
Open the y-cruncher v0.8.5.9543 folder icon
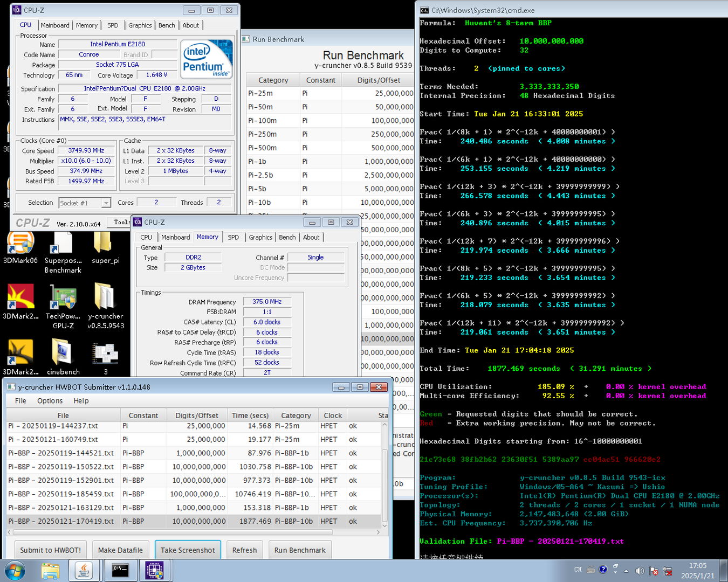click(105, 306)
